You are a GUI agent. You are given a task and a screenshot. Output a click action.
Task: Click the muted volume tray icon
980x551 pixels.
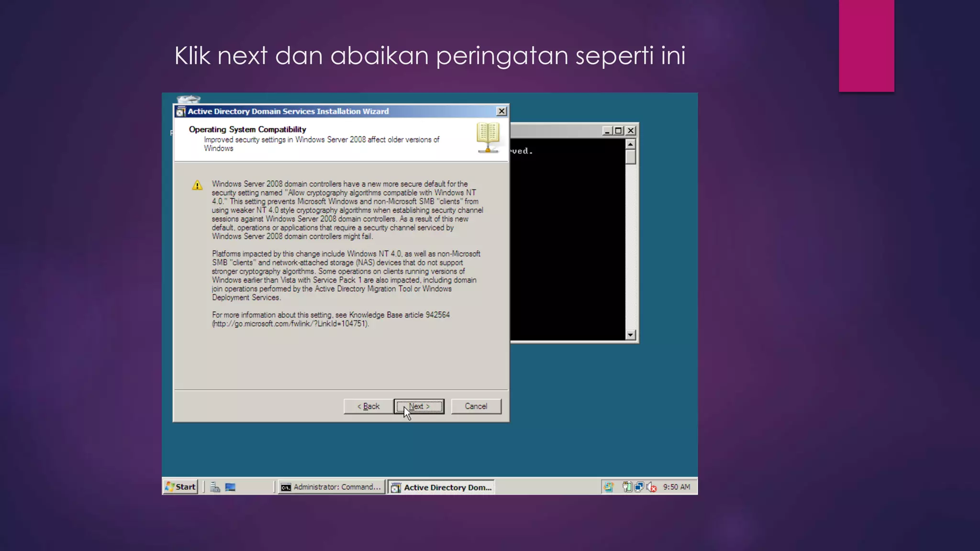[651, 487]
